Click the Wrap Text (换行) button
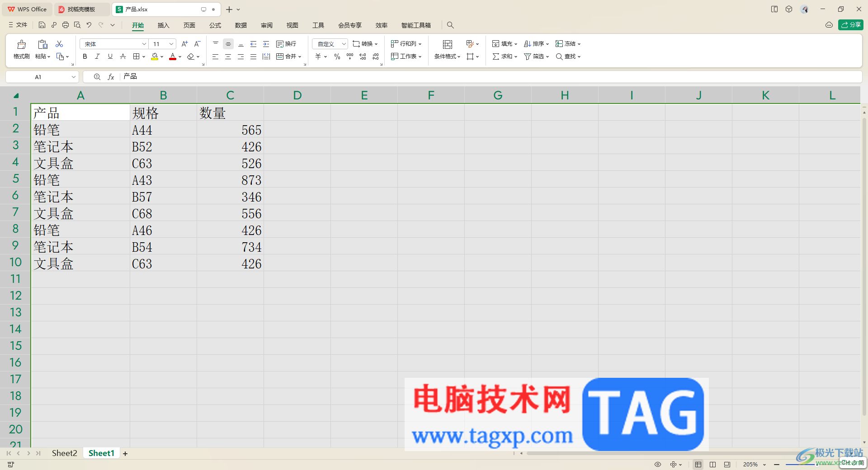This screenshot has height=470, width=868. (286, 44)
